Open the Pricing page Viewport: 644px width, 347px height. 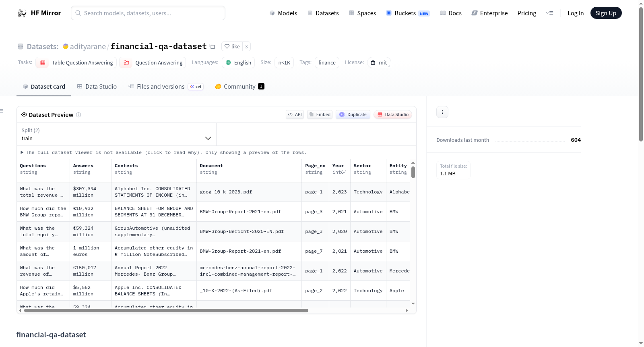[527, 13]
